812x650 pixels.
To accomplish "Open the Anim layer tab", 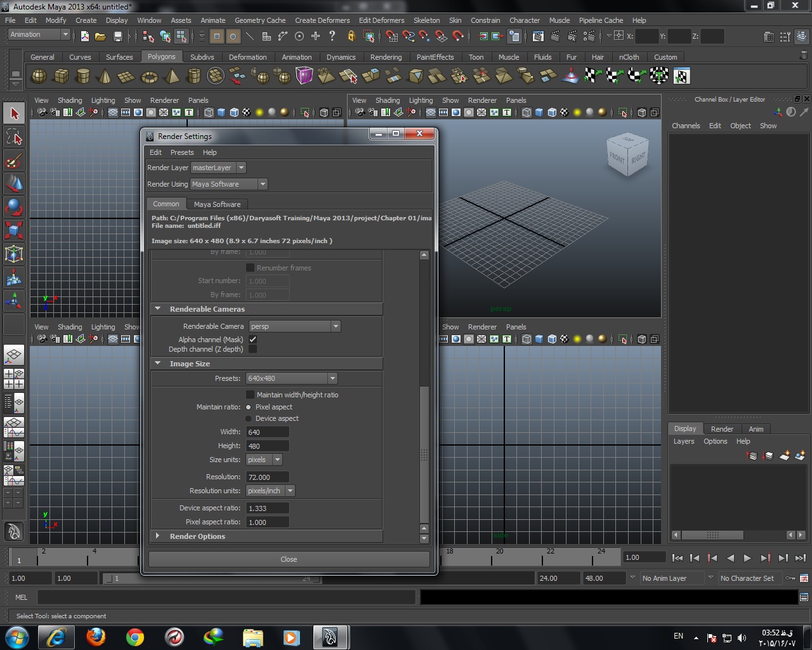I will [x=756, y=429].
